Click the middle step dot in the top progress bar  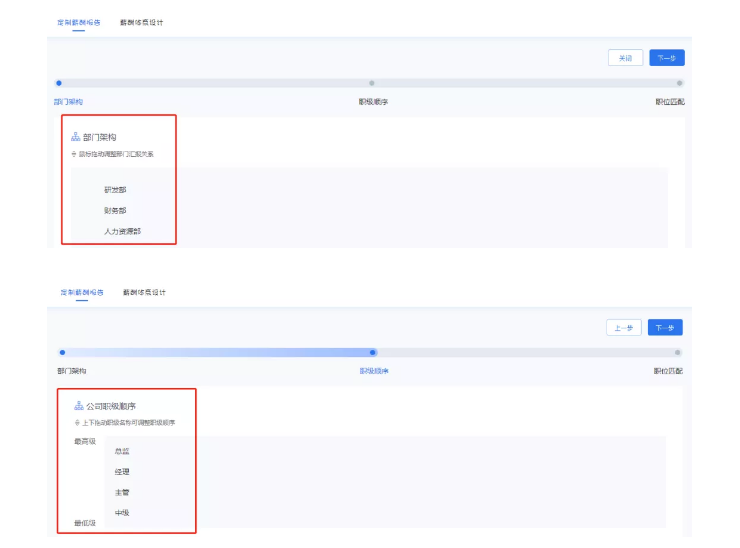point(372,83)
